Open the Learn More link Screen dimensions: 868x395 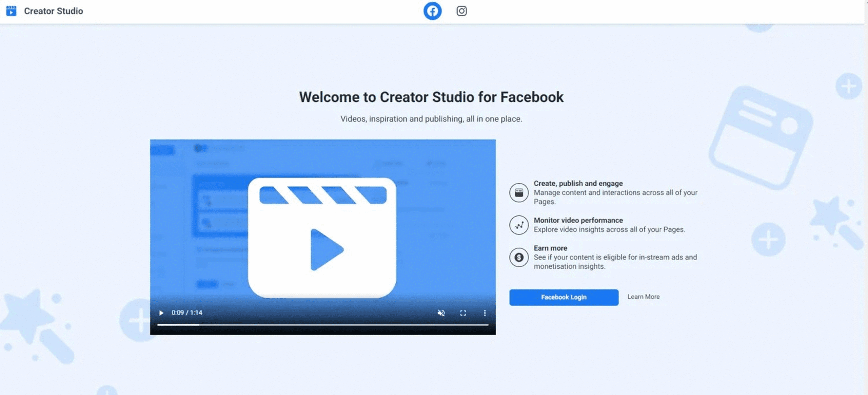pyautogui.click(x=643, y=297)
